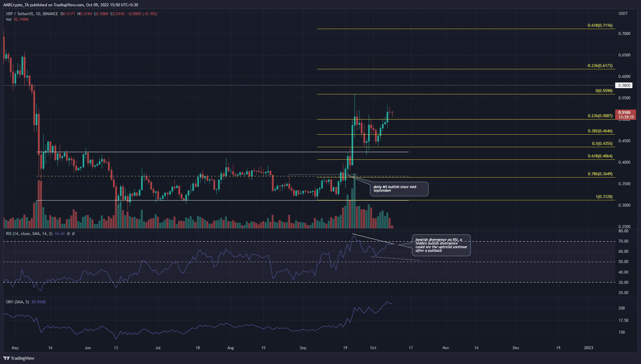Click the May date axis label

15,348
